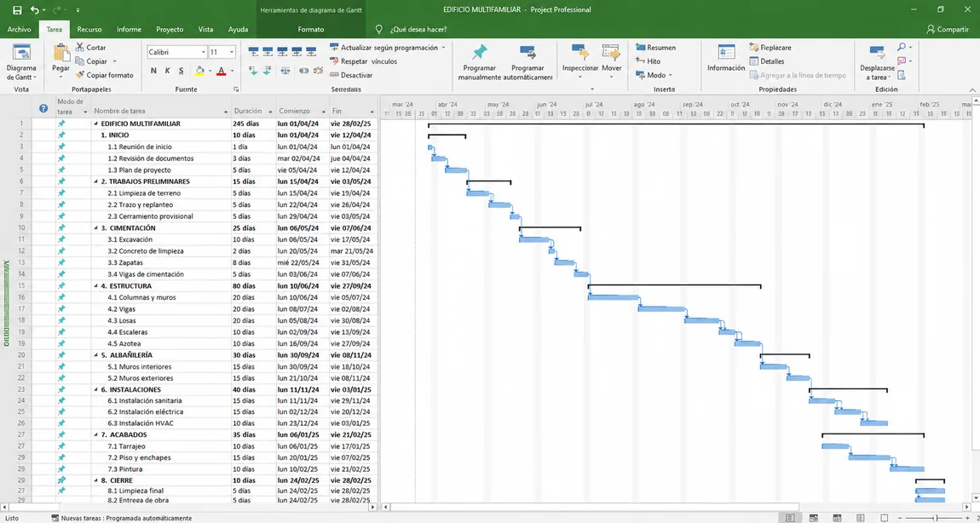Click the Cortar scissors icon
This screenshot has width=980, height=523.
80,48
